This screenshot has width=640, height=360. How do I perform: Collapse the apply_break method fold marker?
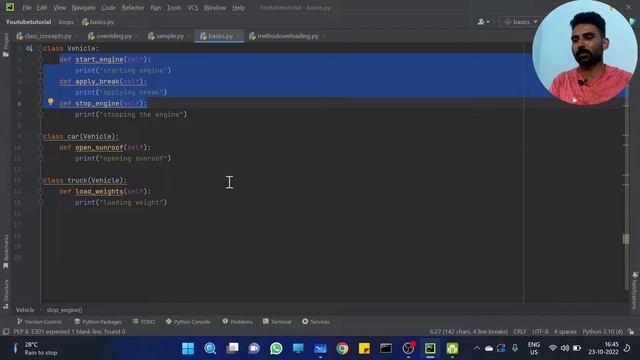(40, 82)
